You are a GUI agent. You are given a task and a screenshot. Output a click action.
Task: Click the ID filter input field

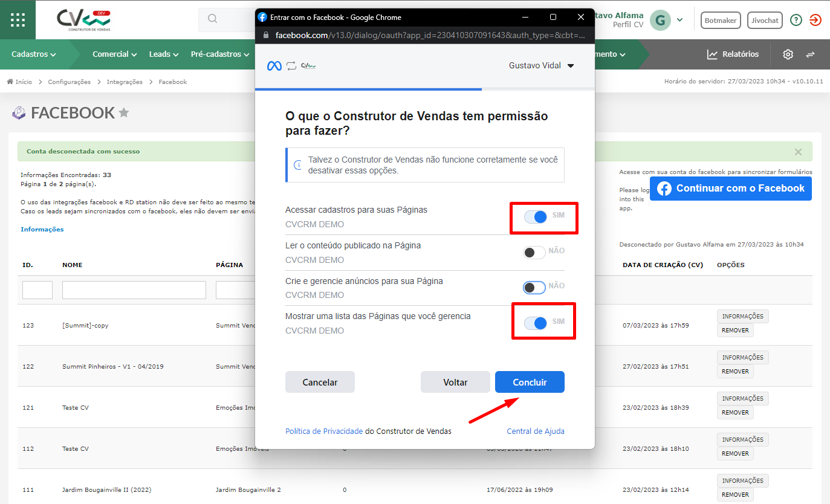pyautogui.click(x=37, y=290)
